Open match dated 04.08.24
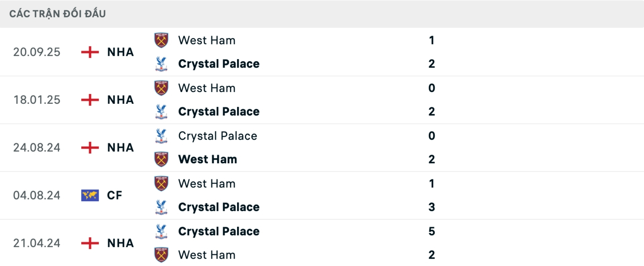The image size is (644, 266). [37, 195]
